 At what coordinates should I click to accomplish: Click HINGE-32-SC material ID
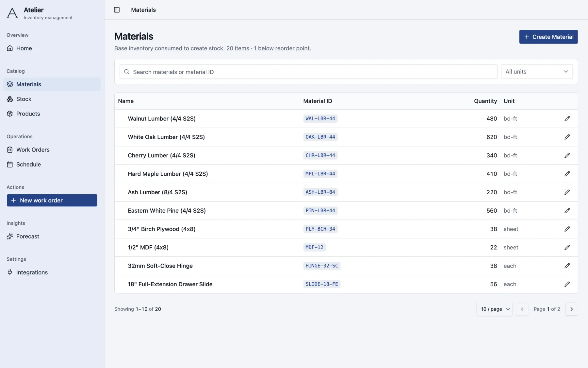(322, 266)
